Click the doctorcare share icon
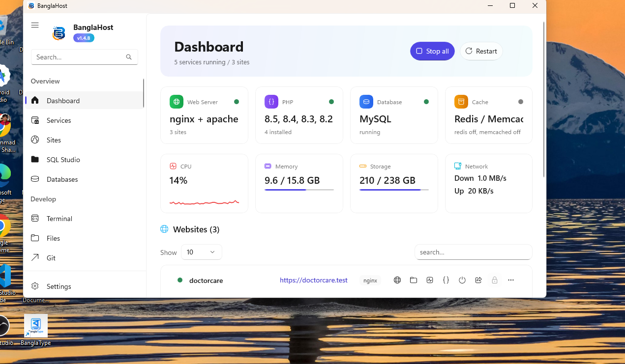 click(478, 280)
